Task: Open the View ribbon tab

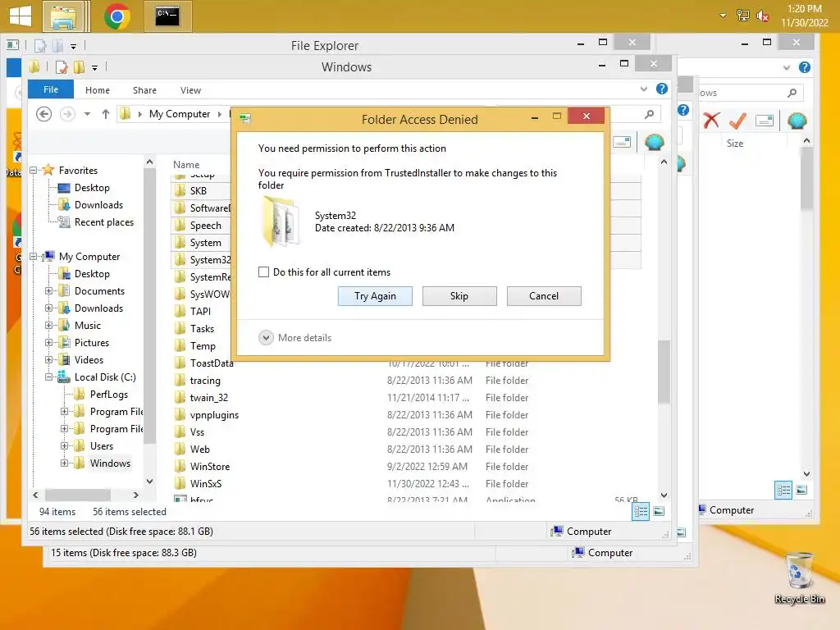Action: coord(190,90)
